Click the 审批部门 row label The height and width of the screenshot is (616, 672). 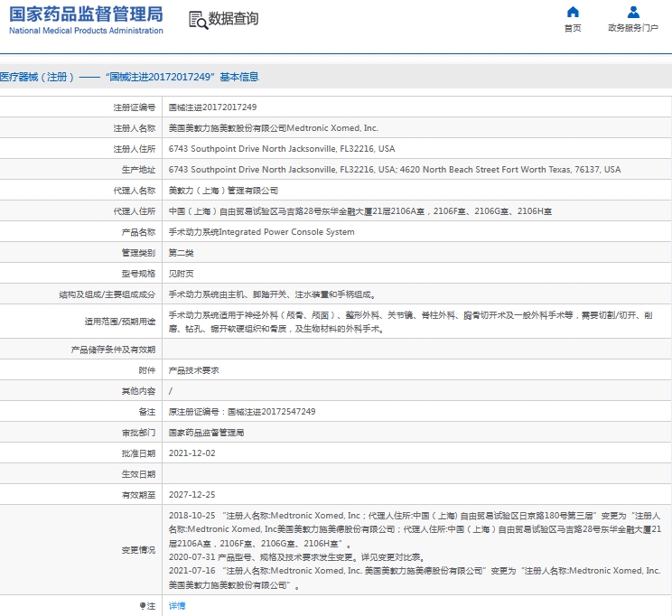tap(138, 433)
